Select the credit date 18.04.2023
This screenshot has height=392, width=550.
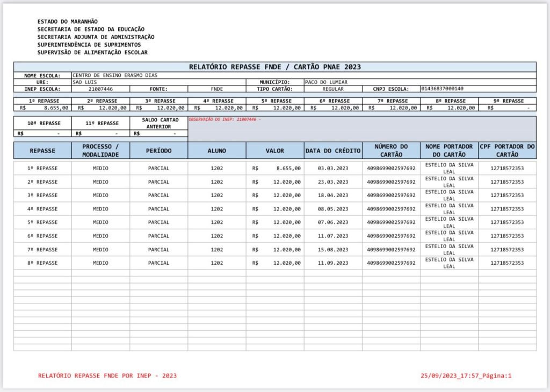point(333,195)
